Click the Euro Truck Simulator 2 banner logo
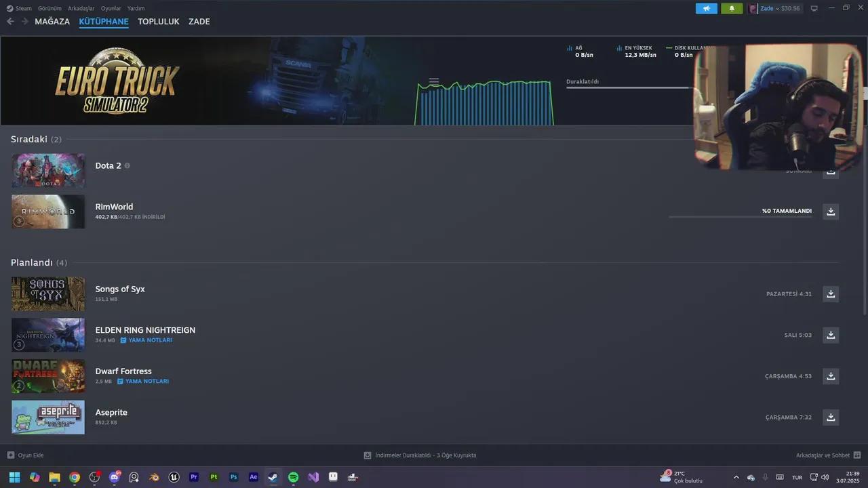The image size is (868, 488). pos(117,81)
